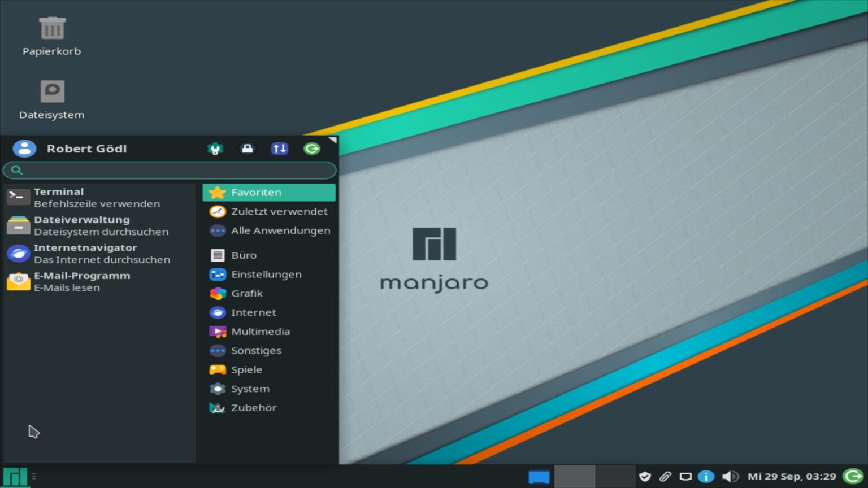Open the Dateisystem desktop icon
868x488 pixels.
[x=51, y=96]
